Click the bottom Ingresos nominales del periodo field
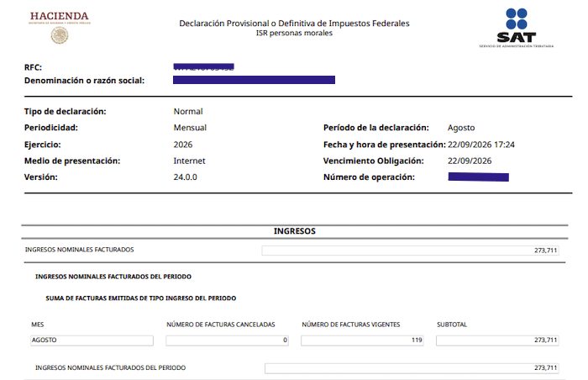Screen dimensions: 588x380 (412, 368)
